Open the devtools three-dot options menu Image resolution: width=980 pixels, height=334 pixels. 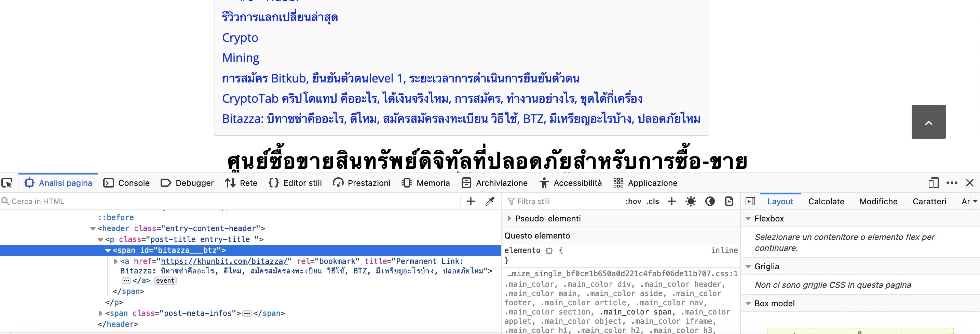[x=952, y=183]
